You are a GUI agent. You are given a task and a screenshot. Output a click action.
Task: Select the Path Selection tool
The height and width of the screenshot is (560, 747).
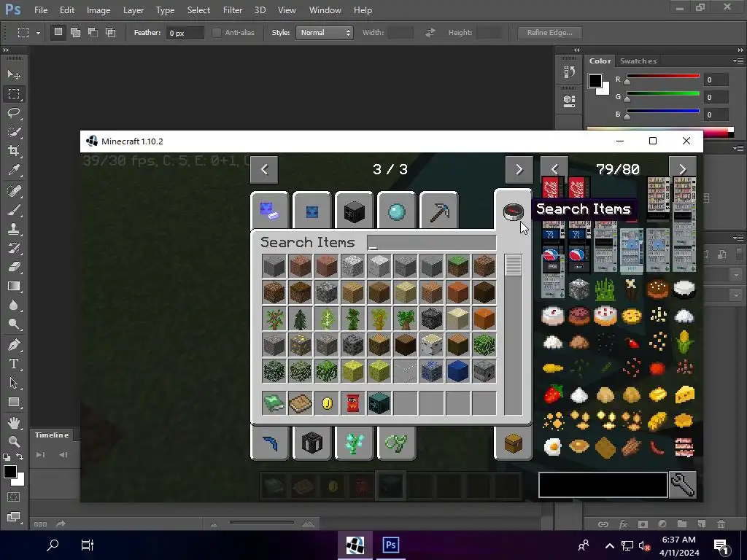(14, 383)
